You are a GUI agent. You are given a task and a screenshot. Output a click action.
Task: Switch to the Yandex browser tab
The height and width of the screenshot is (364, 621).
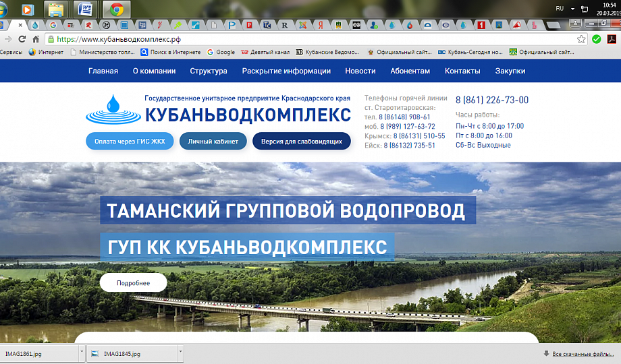click(319, 25)
